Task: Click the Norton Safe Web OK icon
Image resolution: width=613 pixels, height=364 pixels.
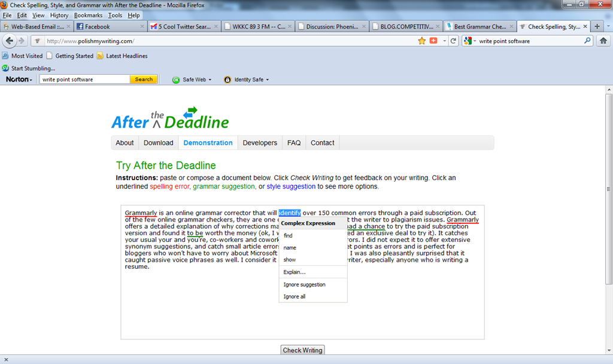Action: coord(176,80)
